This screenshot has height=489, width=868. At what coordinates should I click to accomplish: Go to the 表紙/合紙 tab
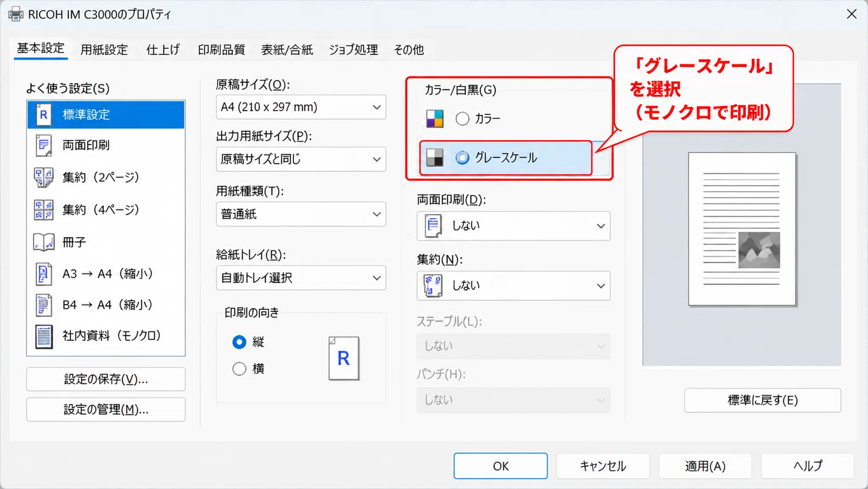coord(287,49)
